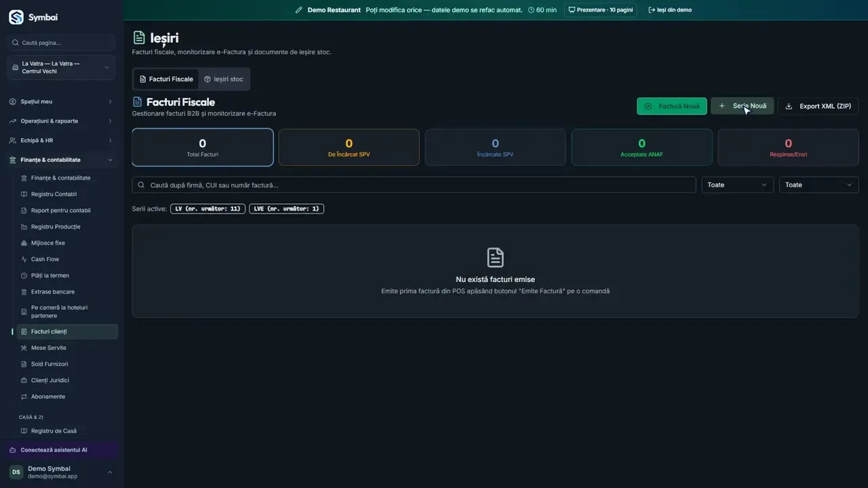Click the Spațiul meu user icon

[x=13, y=102]
